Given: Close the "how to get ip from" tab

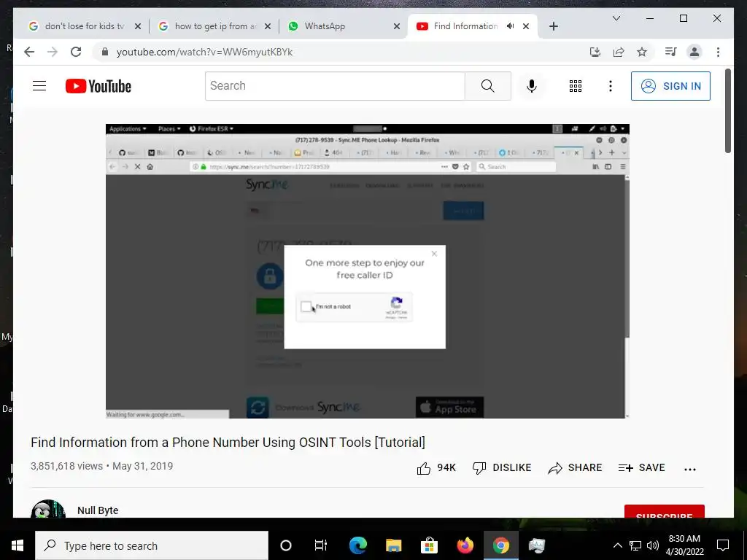Looking at the screenshot, I should (x=267, y=26).
